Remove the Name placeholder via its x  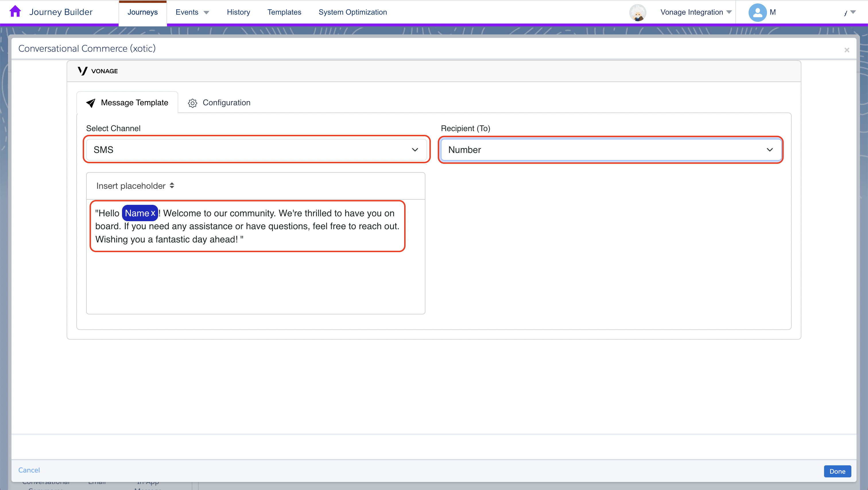click(153, 213)
